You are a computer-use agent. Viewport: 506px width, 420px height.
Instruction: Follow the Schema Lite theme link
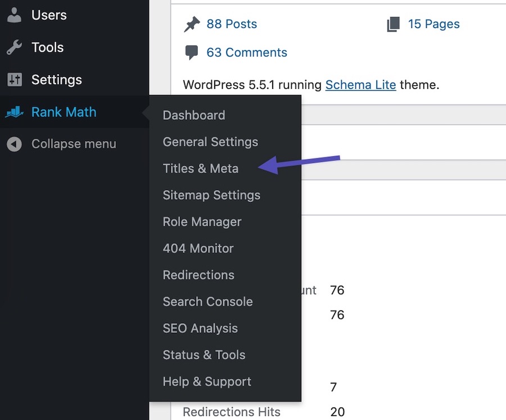pos(360,85)
